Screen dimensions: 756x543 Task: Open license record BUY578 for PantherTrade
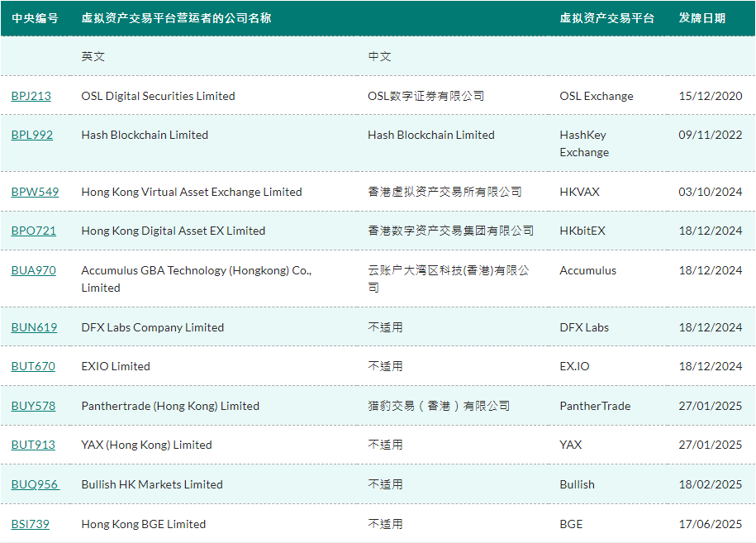[33, 406]
